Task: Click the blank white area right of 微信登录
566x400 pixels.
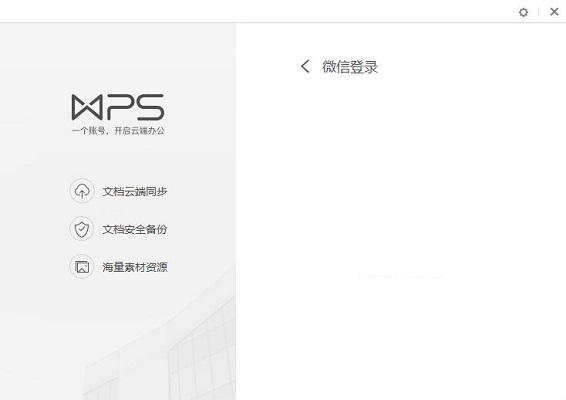Action: pyautogui.click(x=469, y=67)
